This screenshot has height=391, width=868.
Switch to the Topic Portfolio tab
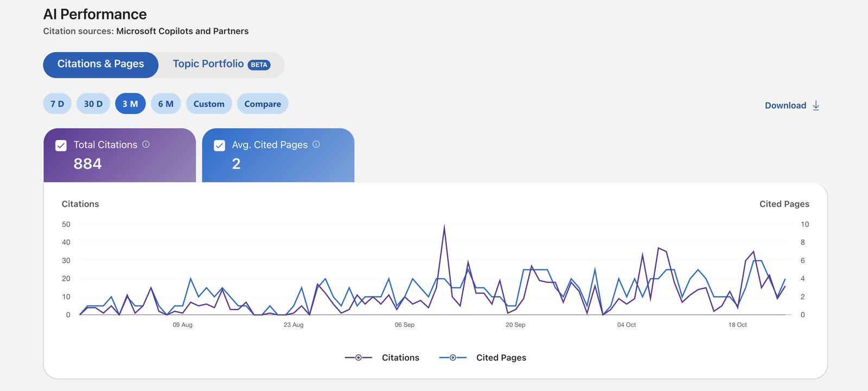[x=221, y=64]
